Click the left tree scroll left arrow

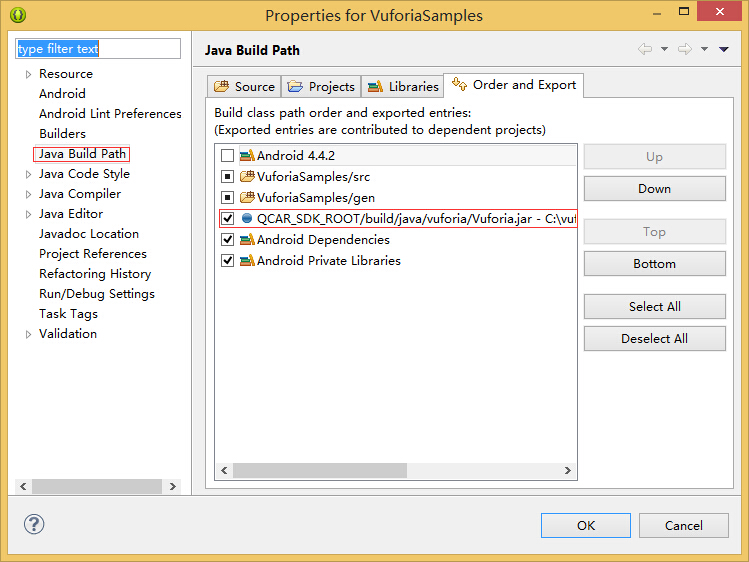click(x=23, y=487)
